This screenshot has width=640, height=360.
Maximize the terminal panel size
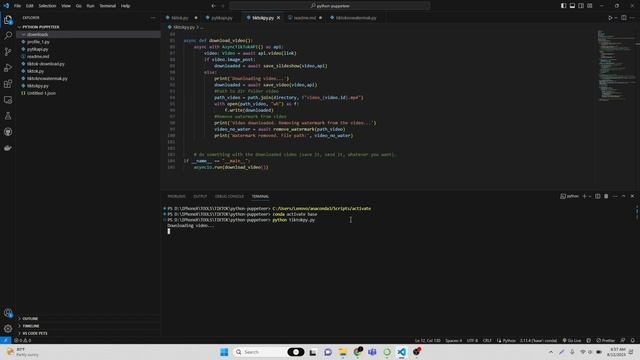pyautogui.click(x=624, y=196)
